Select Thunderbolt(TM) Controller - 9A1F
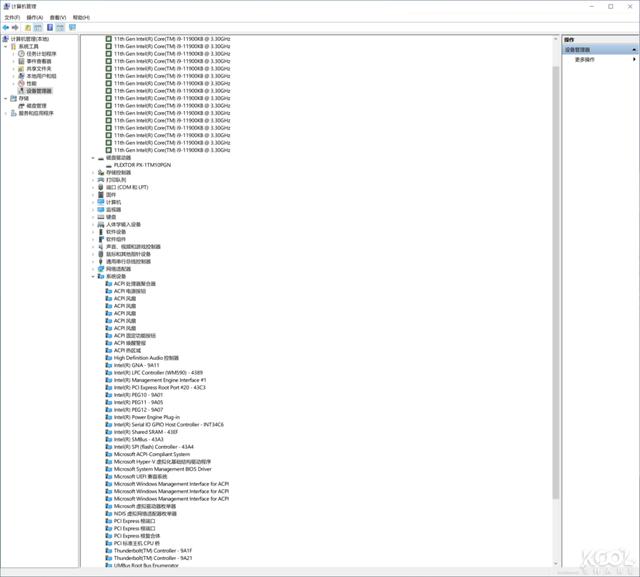Viewport: 640px width, 577px height. 153,550
